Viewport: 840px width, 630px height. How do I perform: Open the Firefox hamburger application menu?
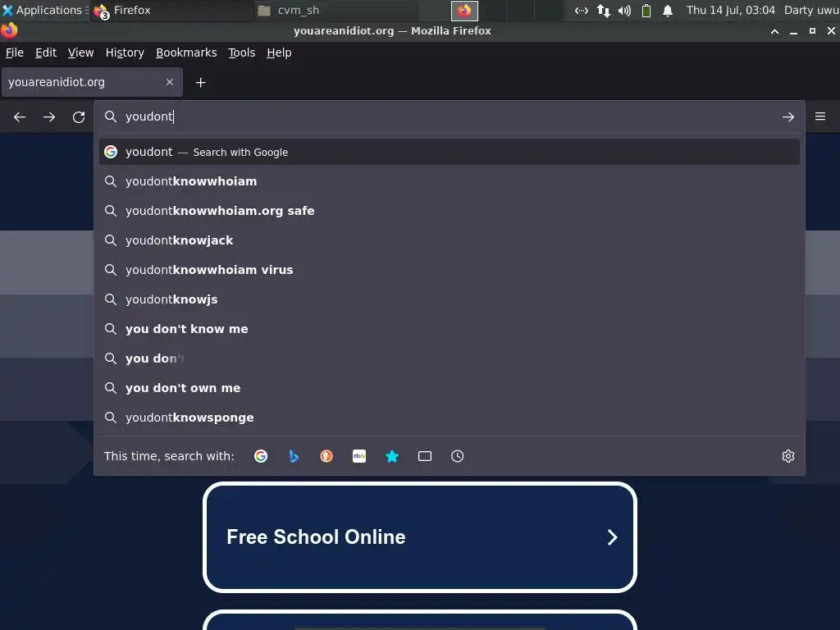coord(819,116)
